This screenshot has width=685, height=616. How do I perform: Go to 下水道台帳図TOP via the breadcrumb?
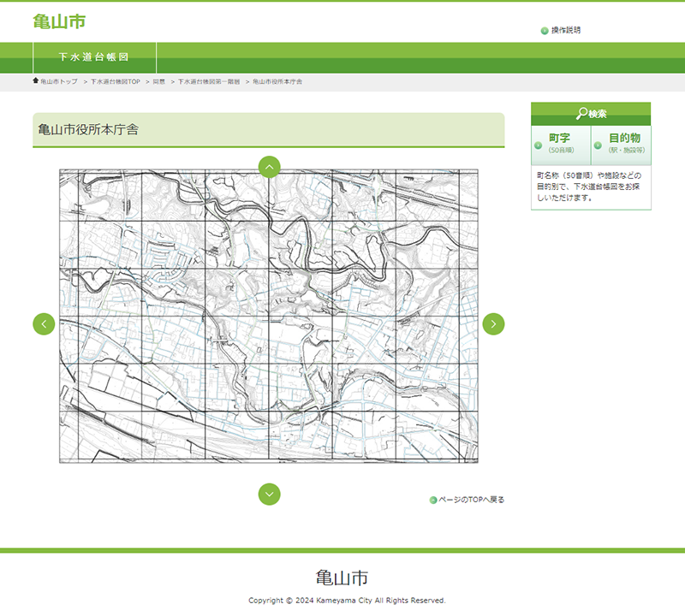115,81
